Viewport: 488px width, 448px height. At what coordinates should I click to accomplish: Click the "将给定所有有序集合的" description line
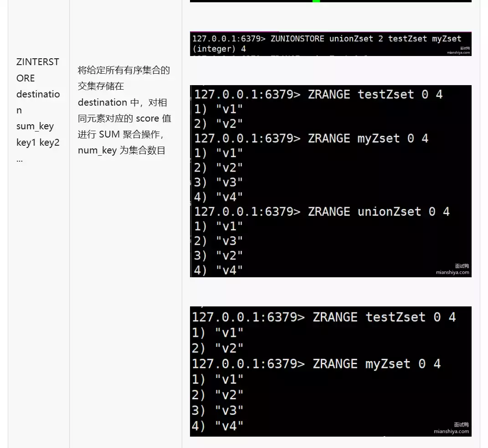(123, 70)
